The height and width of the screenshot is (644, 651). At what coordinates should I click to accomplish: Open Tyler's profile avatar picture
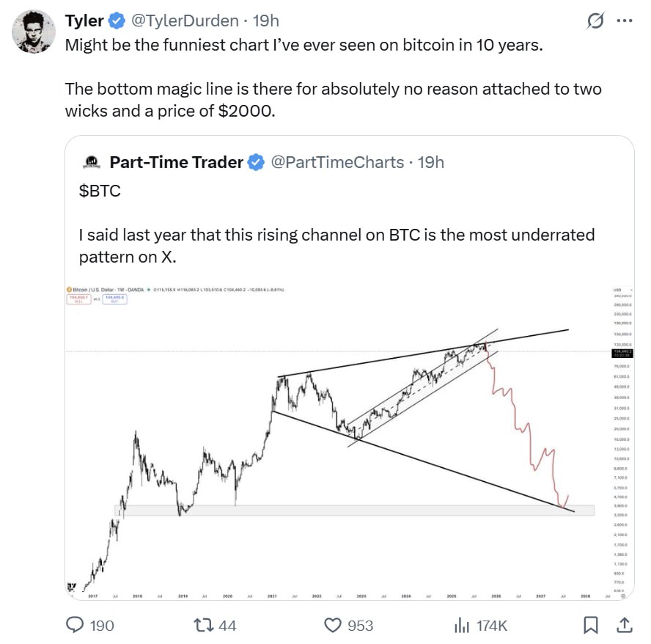pos(32,32)
